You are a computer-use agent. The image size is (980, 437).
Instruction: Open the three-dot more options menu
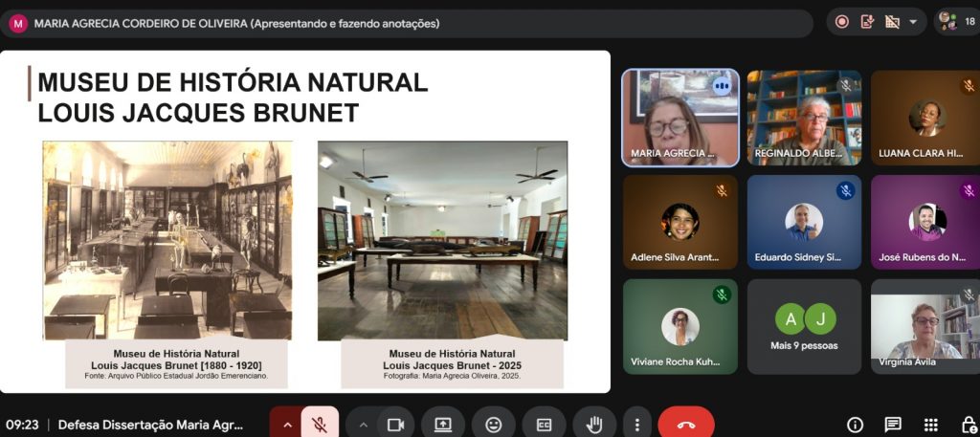click(x=636, y=426)
